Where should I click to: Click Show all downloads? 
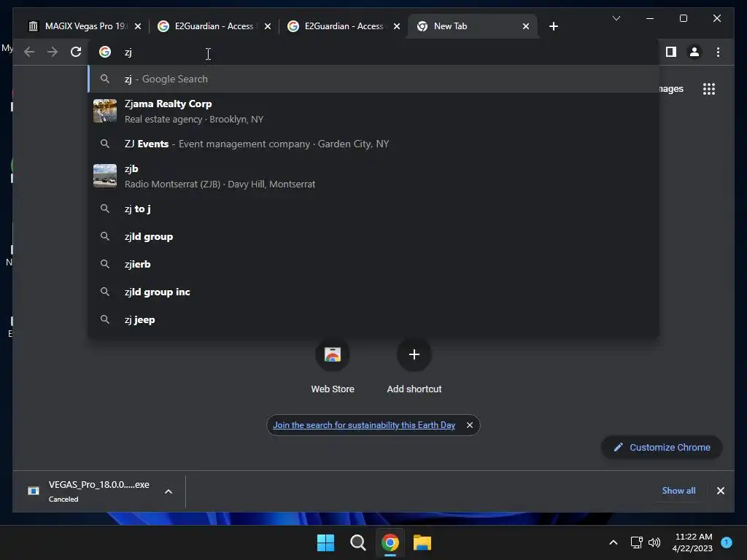[678, 491]
